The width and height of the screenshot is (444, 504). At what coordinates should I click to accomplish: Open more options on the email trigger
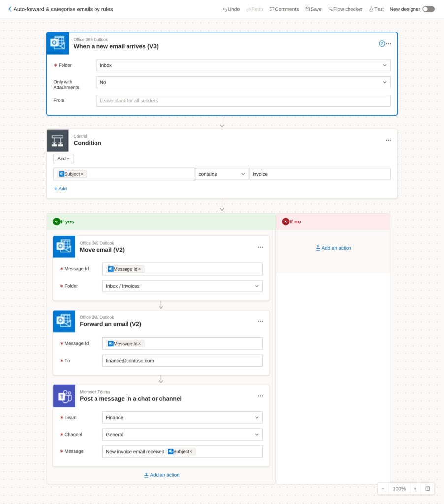(x=389, y=44)
